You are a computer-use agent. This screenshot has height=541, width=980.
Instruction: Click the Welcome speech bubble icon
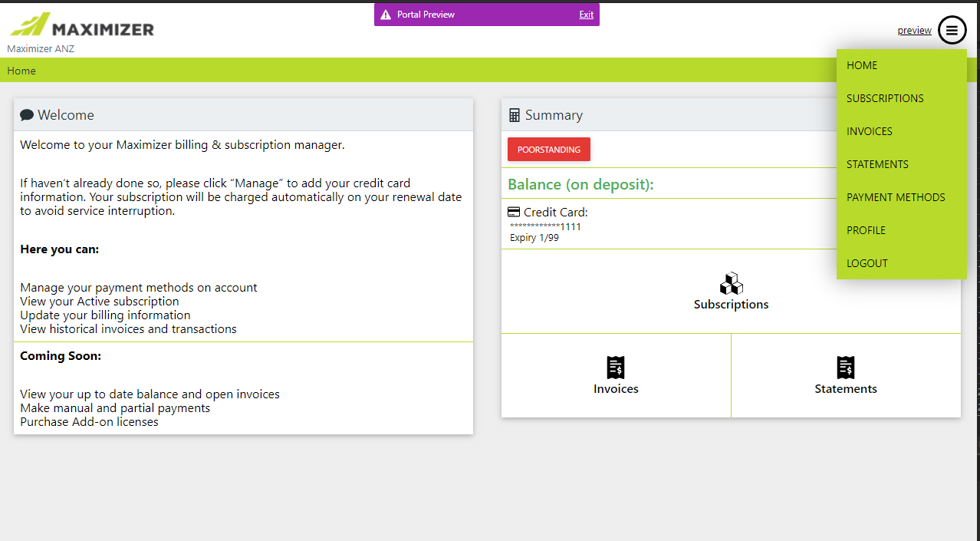[x=27, y=115]
